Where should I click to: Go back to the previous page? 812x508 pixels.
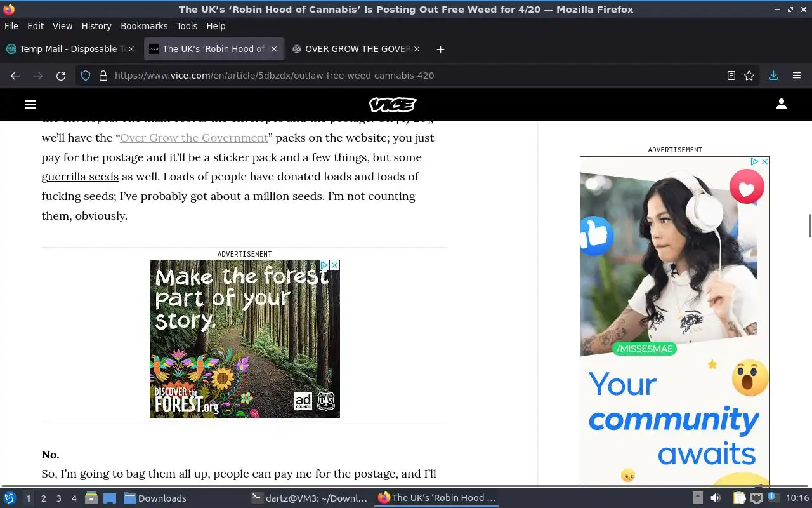[15, 76]
